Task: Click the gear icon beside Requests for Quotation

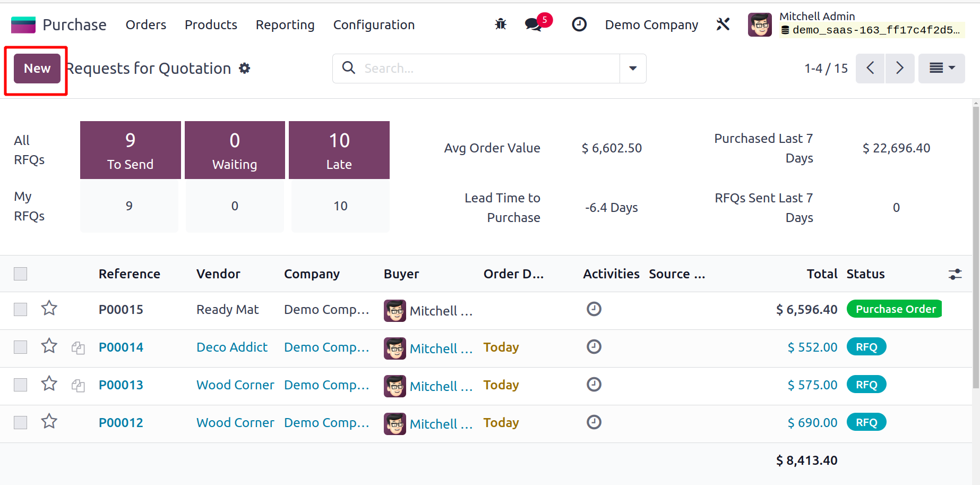Action: click(244, 69)
